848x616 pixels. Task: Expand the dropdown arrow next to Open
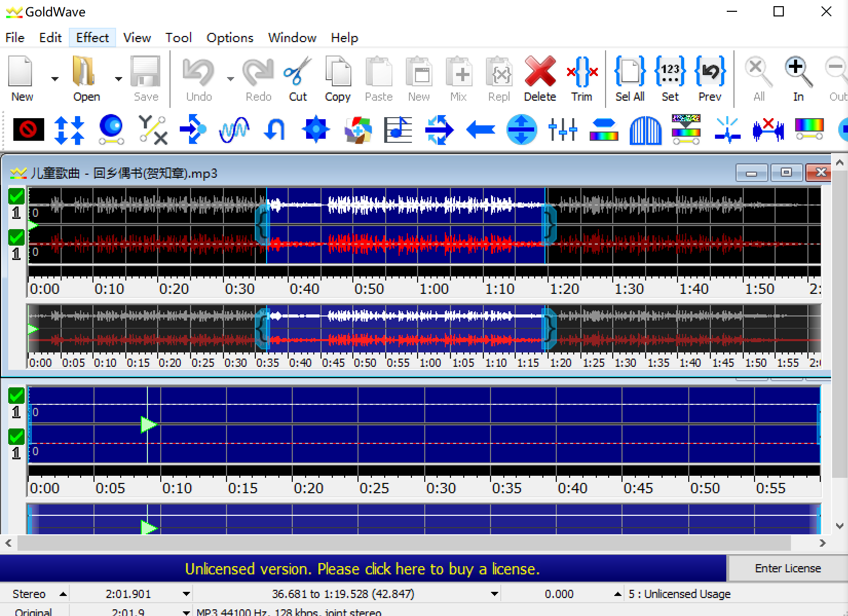pos(119,79)
